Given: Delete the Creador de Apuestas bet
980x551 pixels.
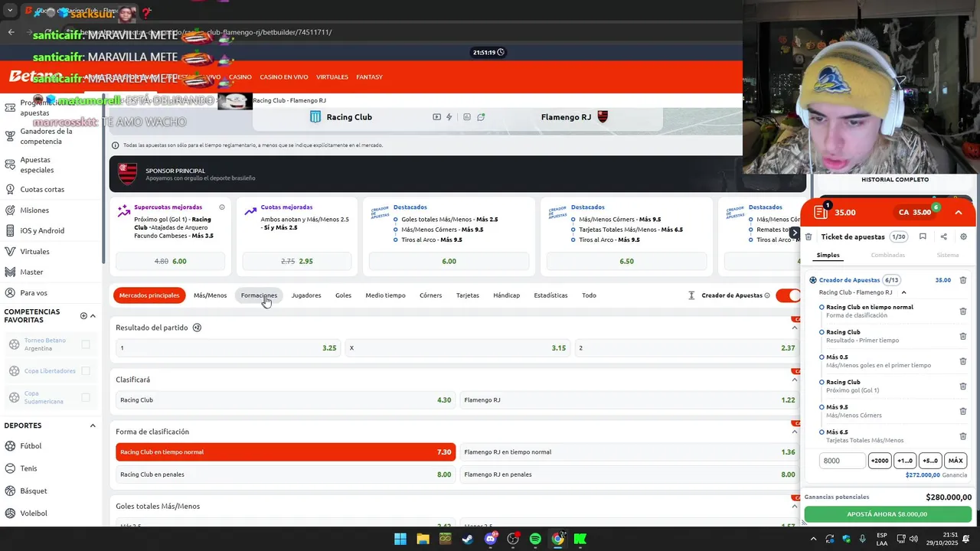Looking at the screenshot, I should (x=963, y=280).
